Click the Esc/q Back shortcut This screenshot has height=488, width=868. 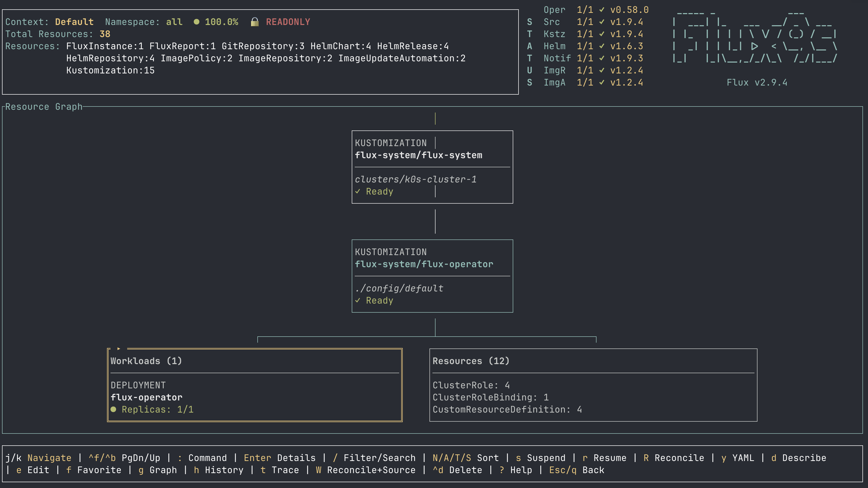(577, 470)
